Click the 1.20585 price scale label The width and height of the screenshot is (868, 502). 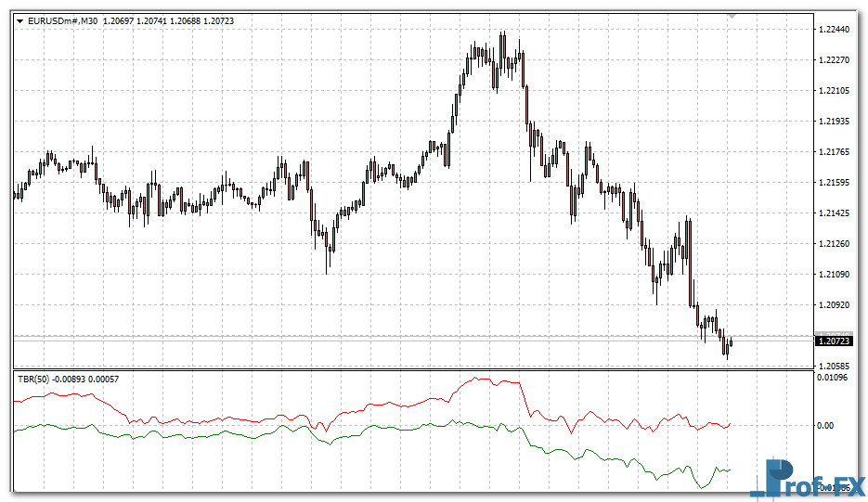(835, 367)
